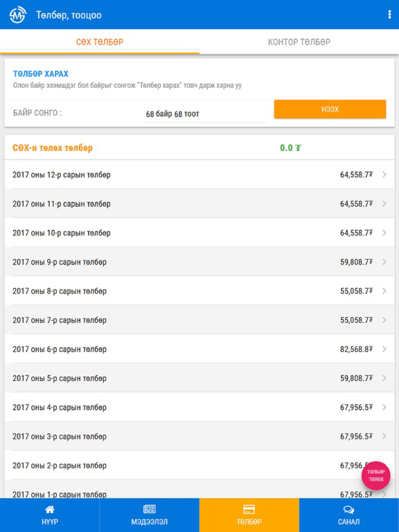Open САНАЛ chat bubbles icon

click(x=349, y=509)
